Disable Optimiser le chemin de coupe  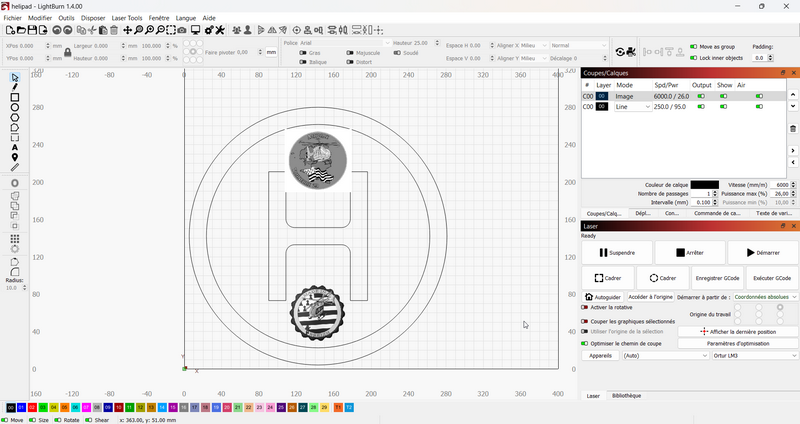coord(585,343)
